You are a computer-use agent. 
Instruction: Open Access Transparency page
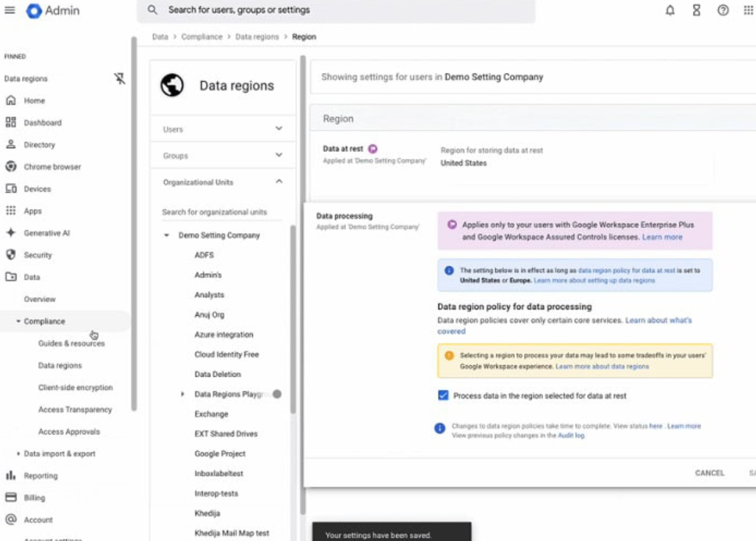(x=76, y=410)
